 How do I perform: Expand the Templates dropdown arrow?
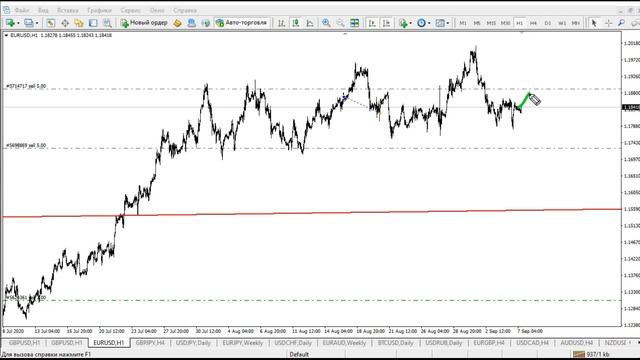tap(448, 23)
